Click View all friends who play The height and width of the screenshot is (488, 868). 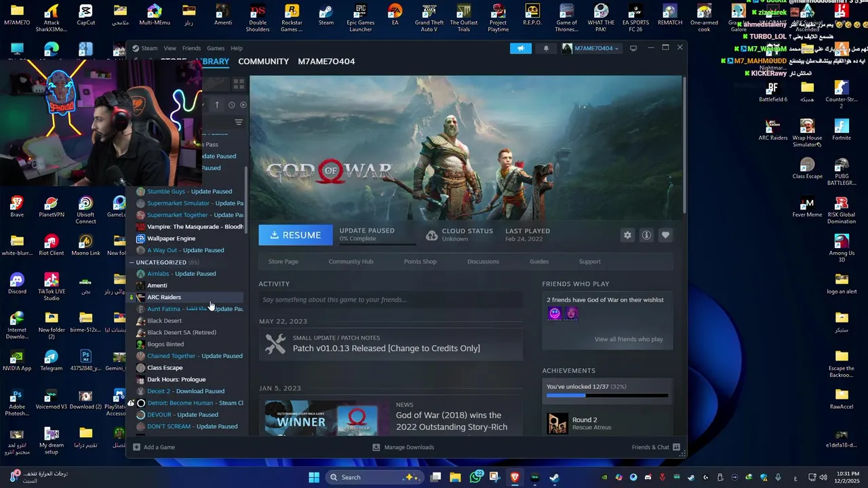629,339
